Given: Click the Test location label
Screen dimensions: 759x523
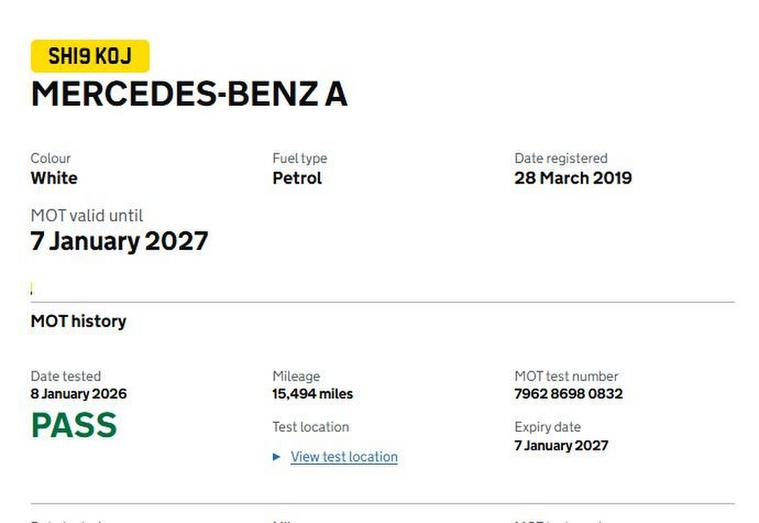Looking at the screenshot, I should (x=310, y=427).
